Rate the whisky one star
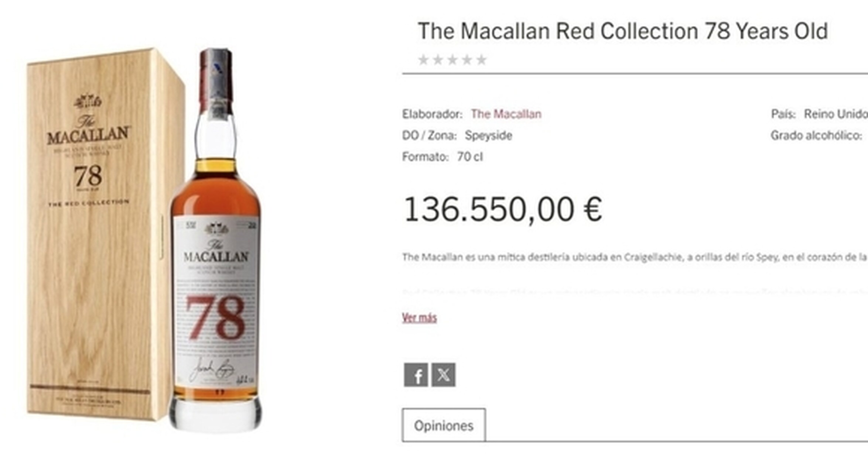 pyautogui.click(x=423, y=59)
